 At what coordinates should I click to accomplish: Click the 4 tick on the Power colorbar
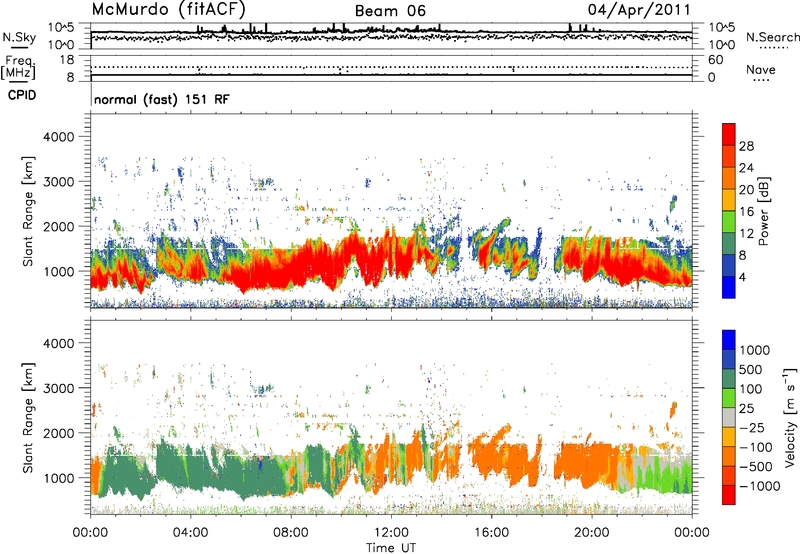coord(743,277)
